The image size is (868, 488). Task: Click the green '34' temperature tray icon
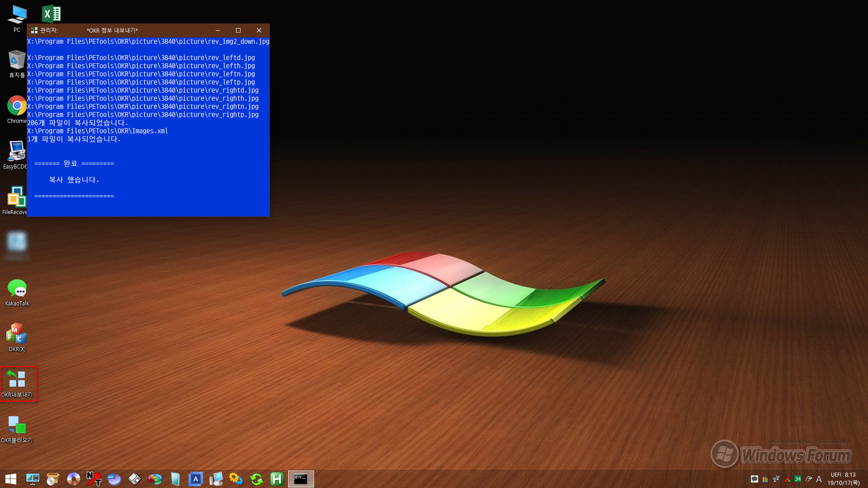point(798,479)
